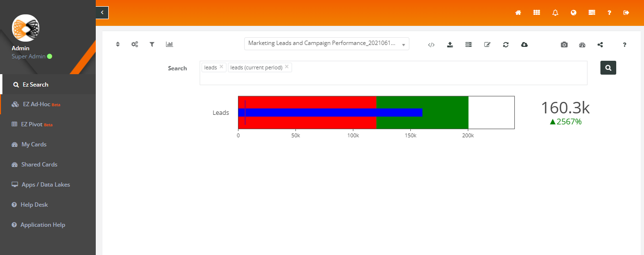Click the refresh icon in toolbar
Screen dimensions: 644x255
point(506,44)
